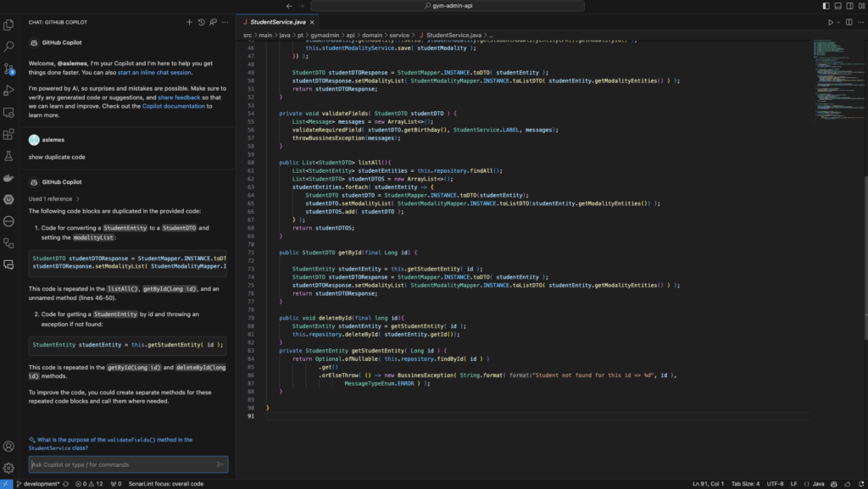Viewport: 868px width, 489px height.
Task: Open the editor more actions ellipsis
Action: 861,22
